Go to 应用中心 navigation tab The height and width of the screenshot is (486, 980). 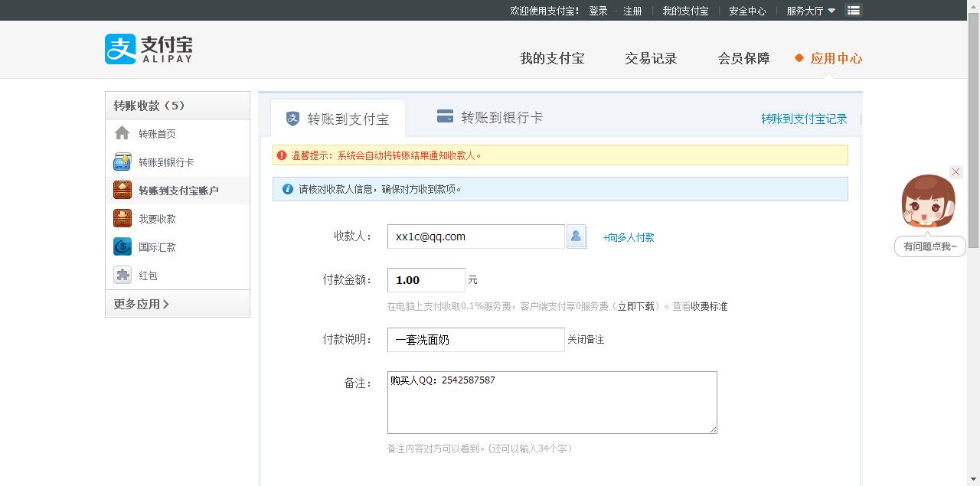tap(836, 58)
